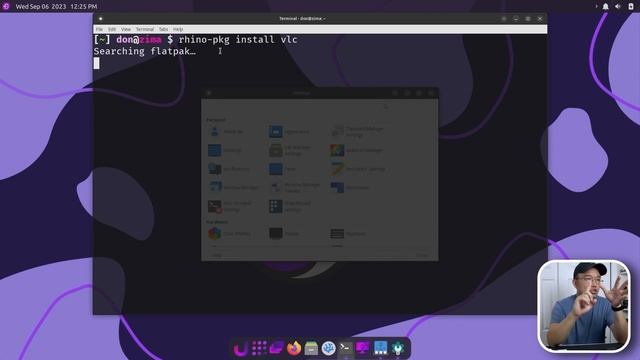The image size is (640, 360).
Task: Click the Terminal icon in the dock
Action: point(345,348)
